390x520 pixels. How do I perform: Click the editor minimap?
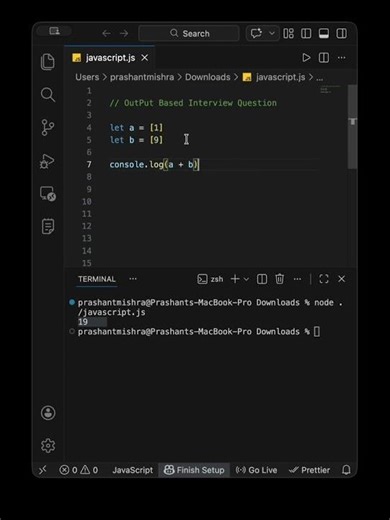[330, 90]
